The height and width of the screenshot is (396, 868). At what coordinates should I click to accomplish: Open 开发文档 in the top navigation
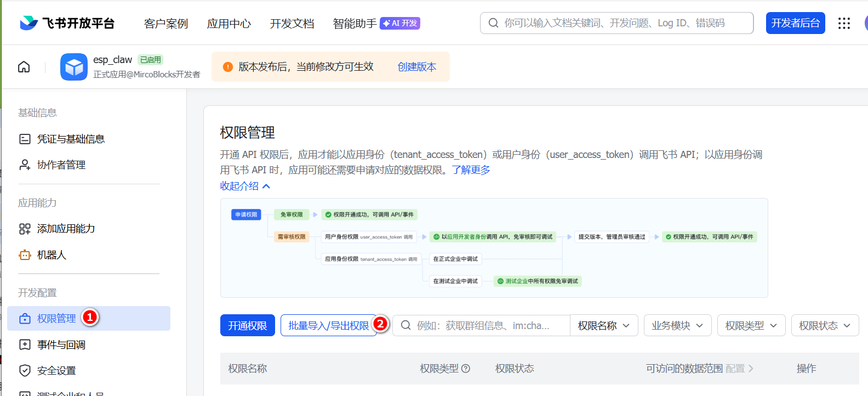(292, 24)
